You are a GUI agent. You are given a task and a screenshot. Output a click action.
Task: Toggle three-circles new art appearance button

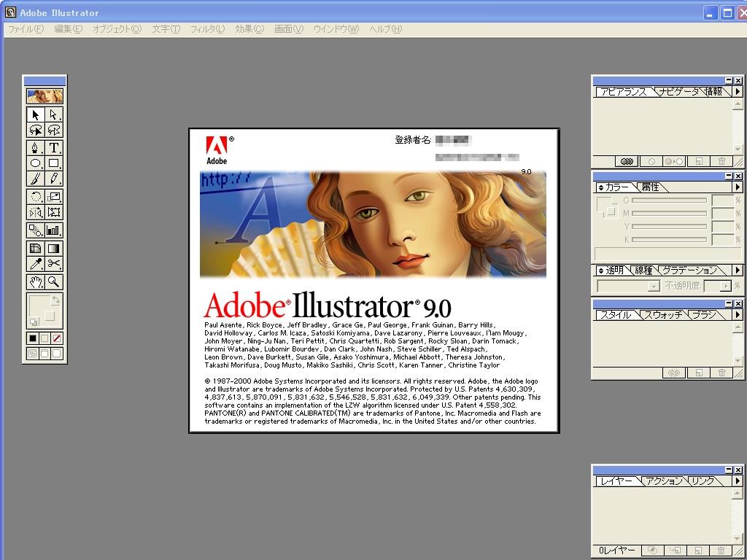click(627, 161)
